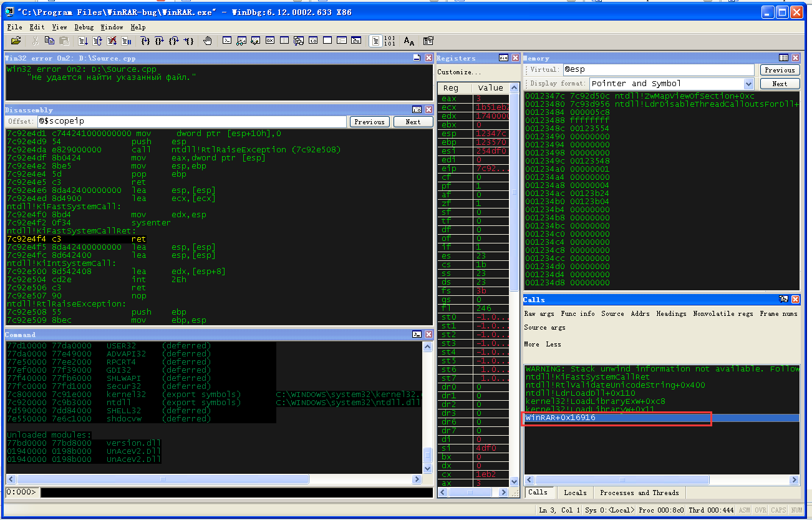The width and height of the screenshot is (812, 520).
Task: Click Next in Memory window
Action: pyautogui.click(x=780, y=84)
